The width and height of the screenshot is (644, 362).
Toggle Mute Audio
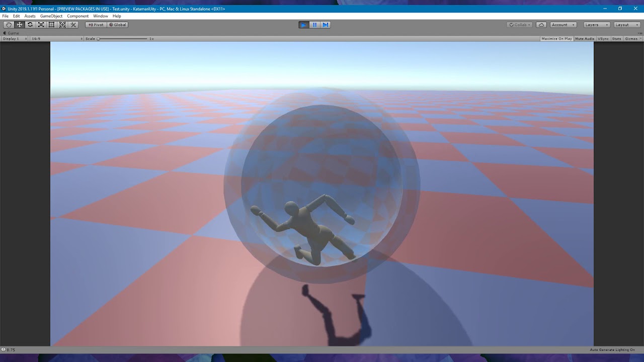(585, 39)
